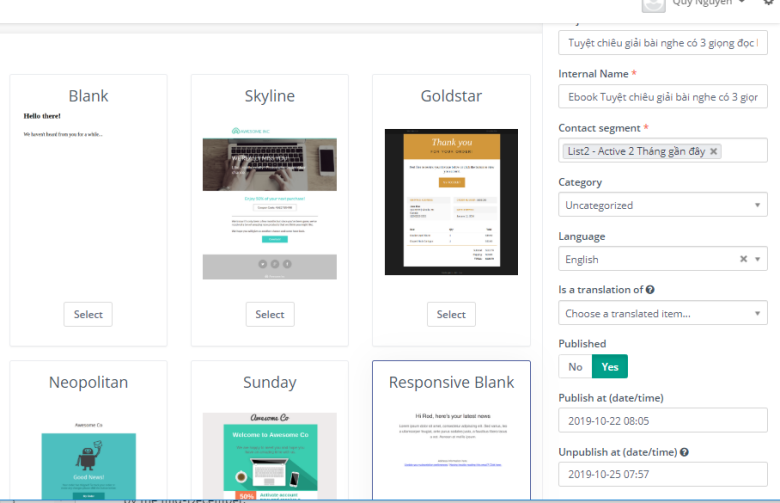Viewport: 780px width, 503px height.
Task: Open the Language dropdown arrow
Action: (758, 259)
